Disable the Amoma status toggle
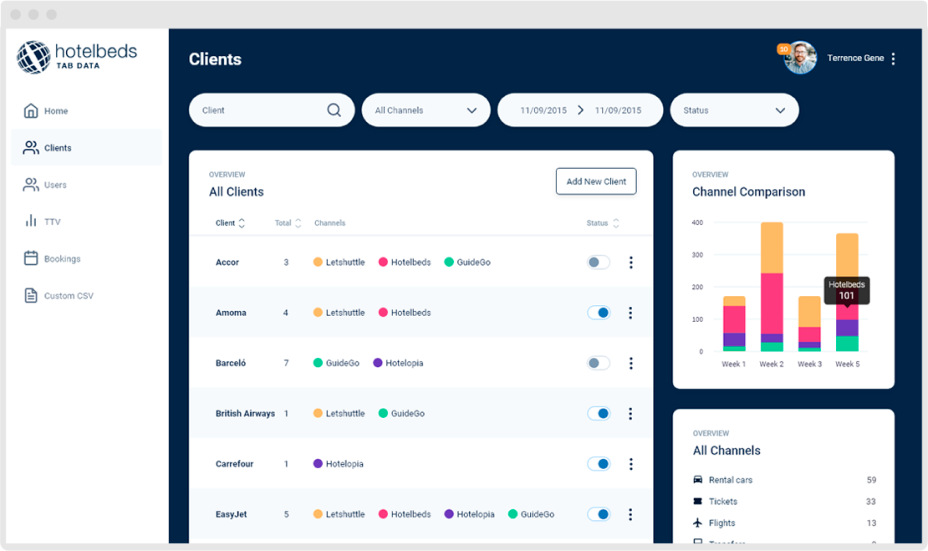928x551 pixels. coord(598,313)
